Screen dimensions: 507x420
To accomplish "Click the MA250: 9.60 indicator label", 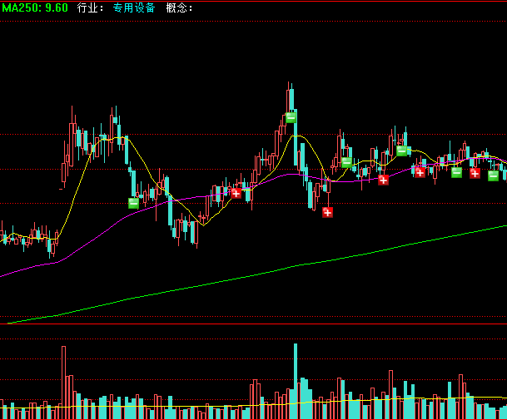I will tap(35, 7).
